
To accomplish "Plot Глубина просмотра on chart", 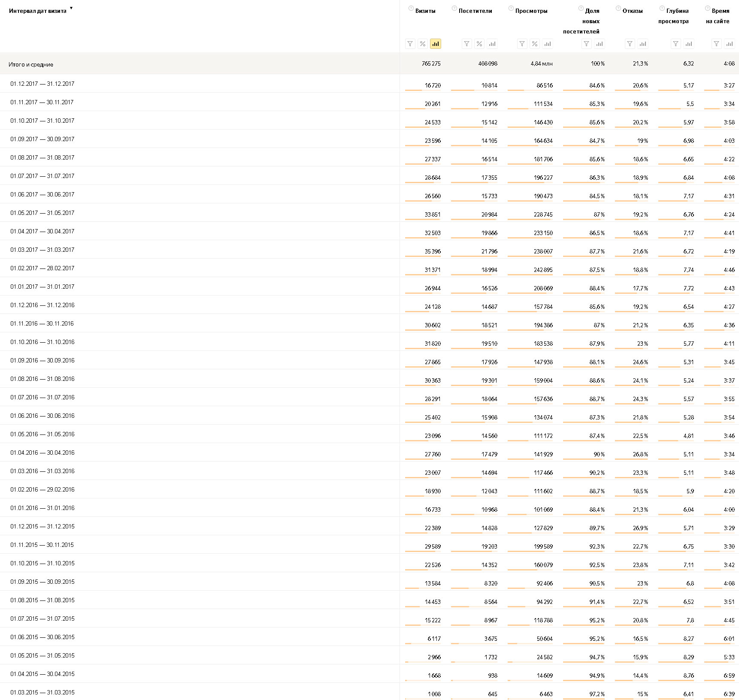I will 689,44.
